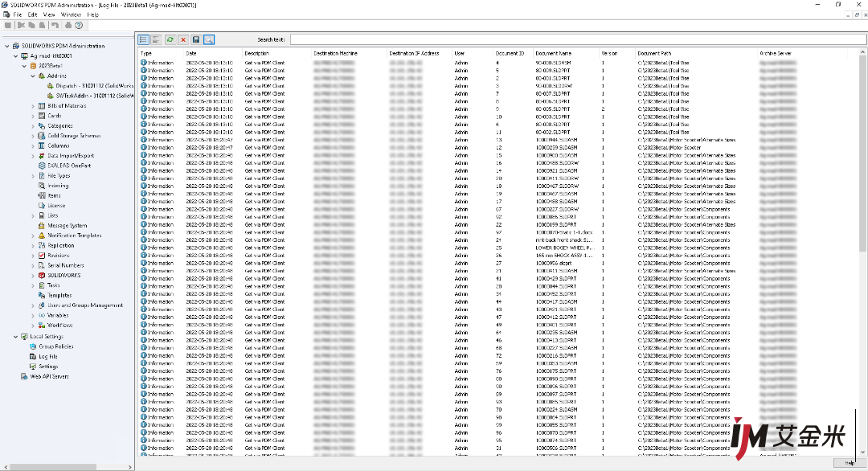Select the Templates node icon
This screenshot has height=471, width=868.
click(x=42, y=295)
